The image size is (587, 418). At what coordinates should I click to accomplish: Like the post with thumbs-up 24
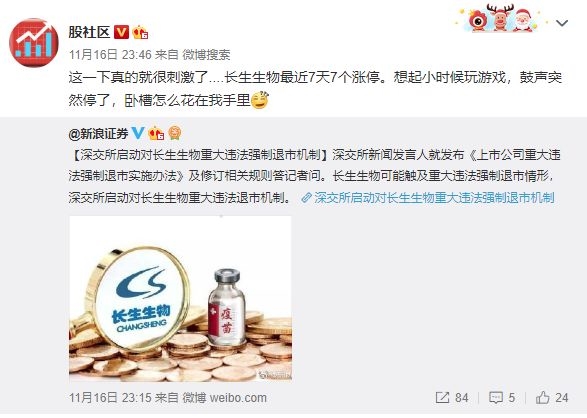552,398
